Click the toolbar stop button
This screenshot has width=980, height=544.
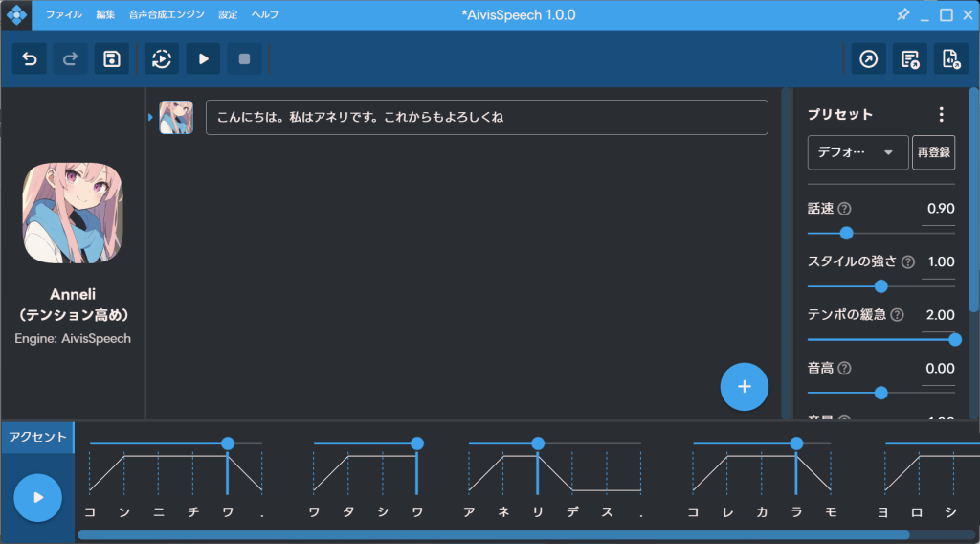click(244, 58)
